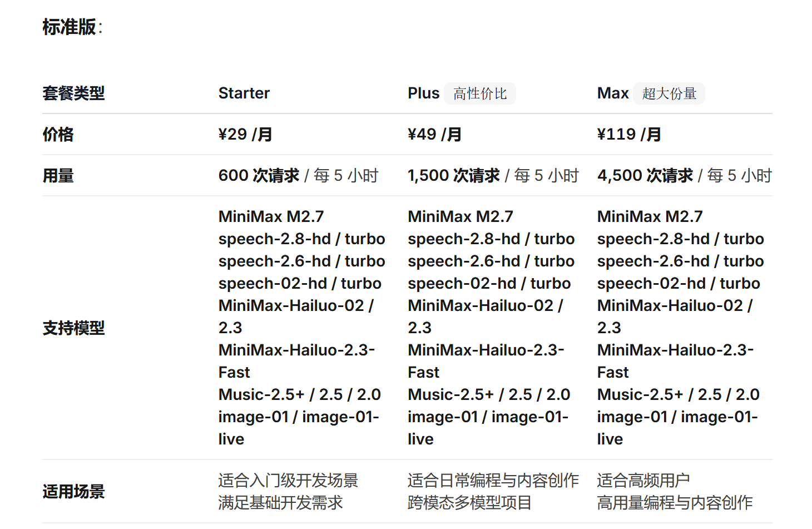This screenshot has height=529, width=812.
Task: Click the 600 次请求 usage quota
Action: coord(259,176)
